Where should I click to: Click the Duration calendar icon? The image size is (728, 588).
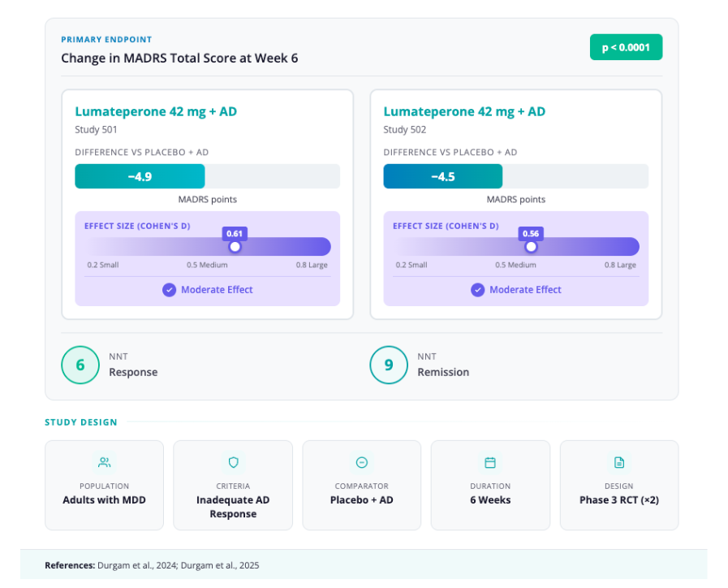(x=490, y=462)
